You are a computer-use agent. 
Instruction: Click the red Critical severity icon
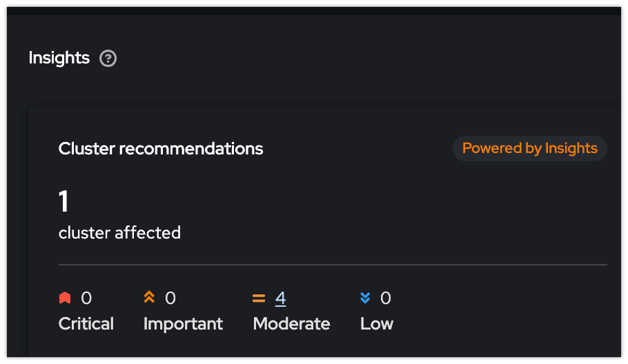click(65, 298)
